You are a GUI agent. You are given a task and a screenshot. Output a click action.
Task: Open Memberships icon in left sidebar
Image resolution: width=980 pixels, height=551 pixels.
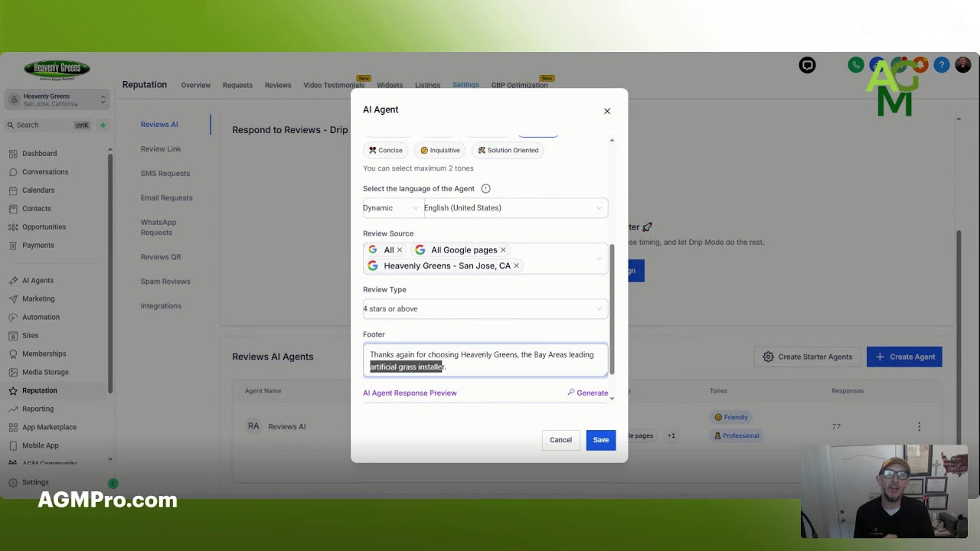pyautogui.click(x=13, y=354)
